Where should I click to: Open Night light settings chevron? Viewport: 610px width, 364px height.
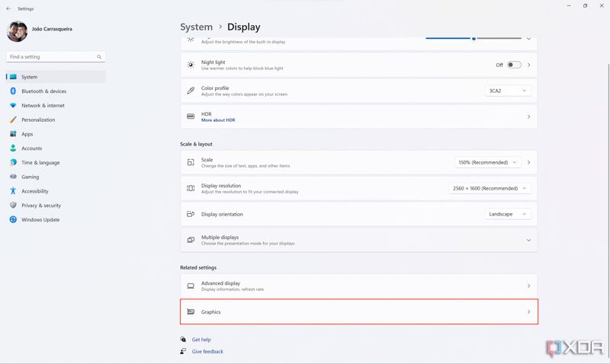tap(528, 65)
